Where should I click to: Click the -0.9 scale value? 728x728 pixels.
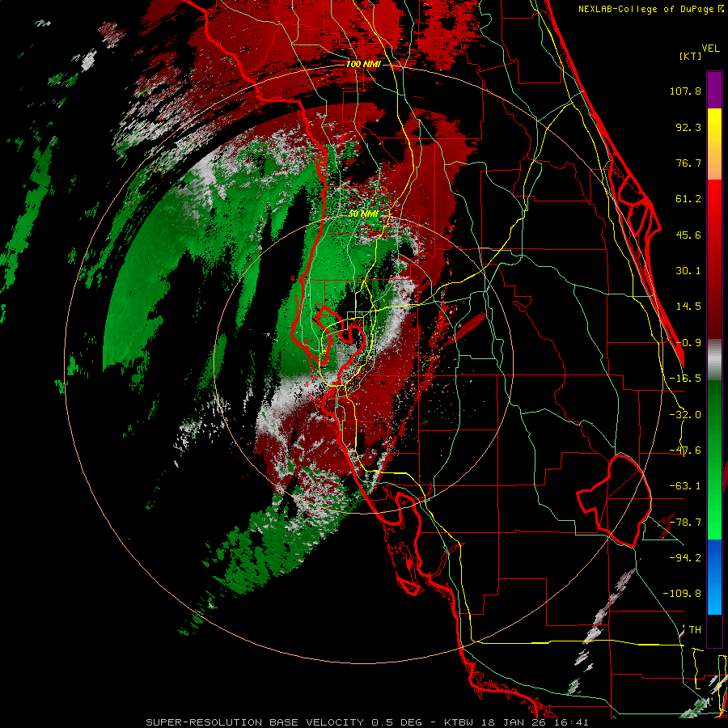688,343
